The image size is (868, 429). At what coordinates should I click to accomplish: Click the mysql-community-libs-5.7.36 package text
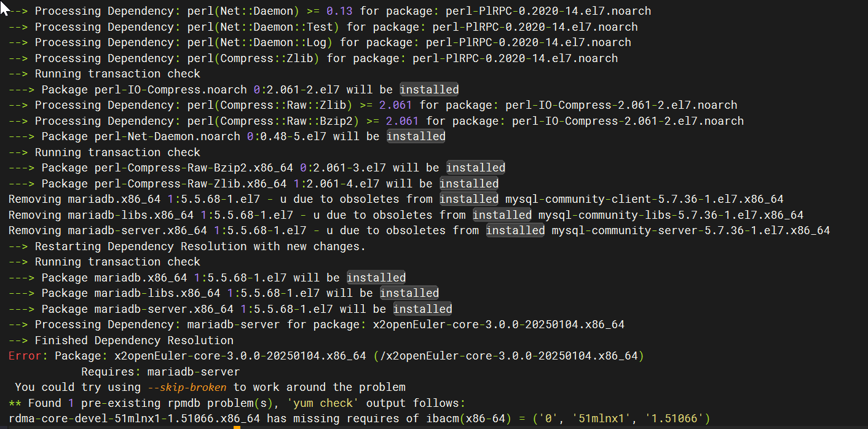tap(671, 215)
